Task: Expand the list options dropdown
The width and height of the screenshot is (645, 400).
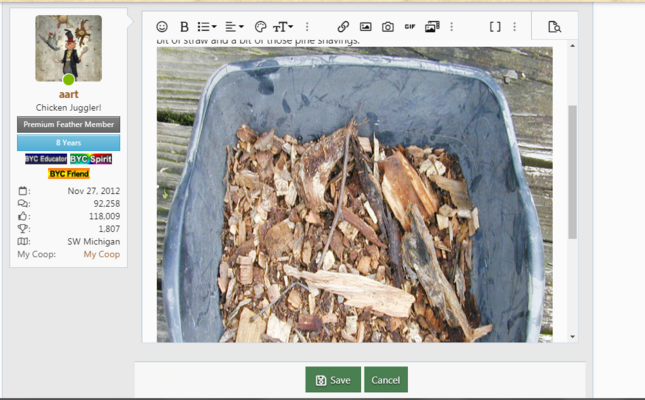Action: [207, 27]
